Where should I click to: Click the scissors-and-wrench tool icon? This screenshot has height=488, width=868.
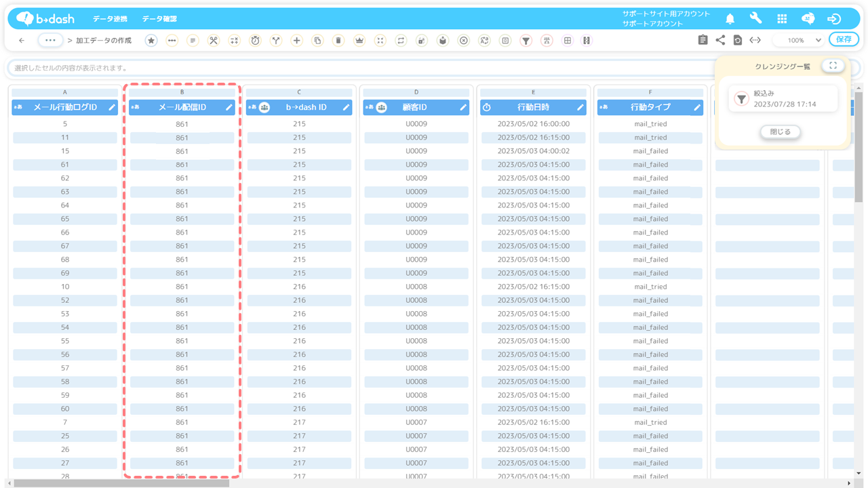[x=214, y=41]
